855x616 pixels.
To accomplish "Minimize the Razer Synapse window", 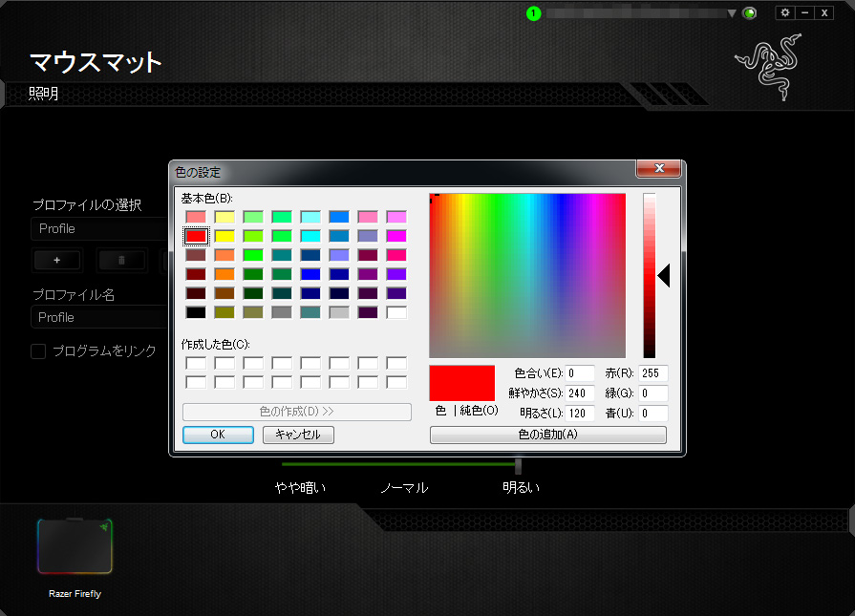I will pyautogui.click(x=804, y=12).
